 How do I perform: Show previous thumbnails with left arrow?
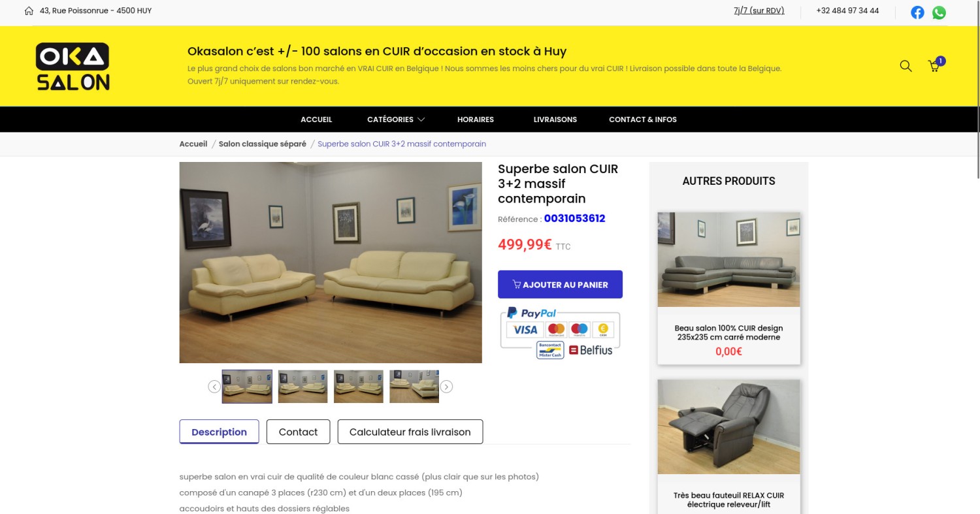coord(214,387)
